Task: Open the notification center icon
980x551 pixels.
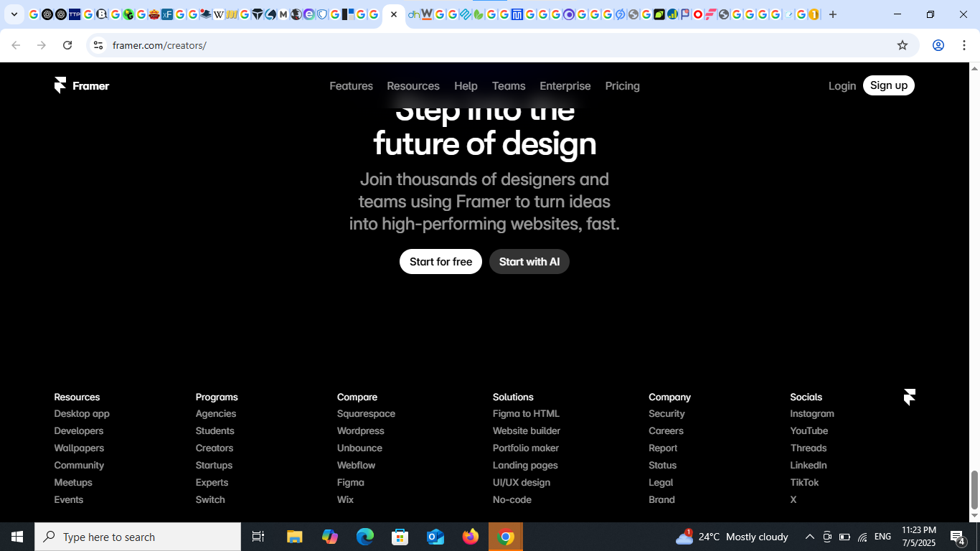Action: [x=958, y=537]
